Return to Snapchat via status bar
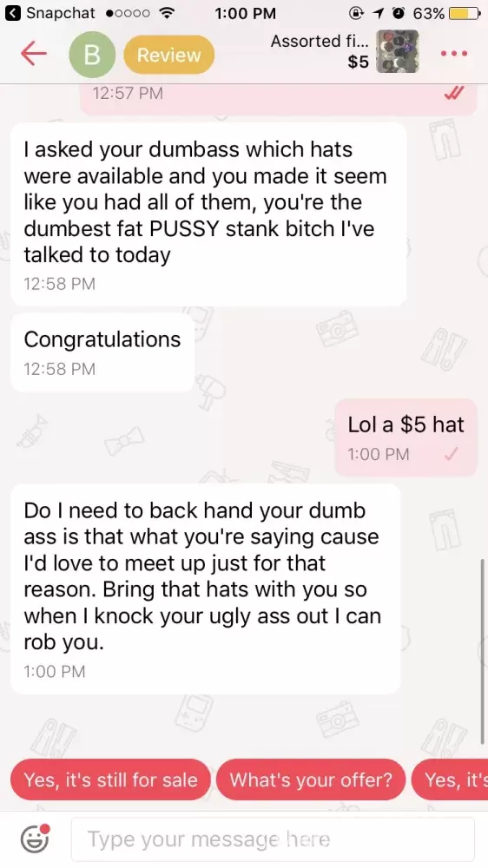Viewport: 488px width, 868px height. tap(50, 13)
